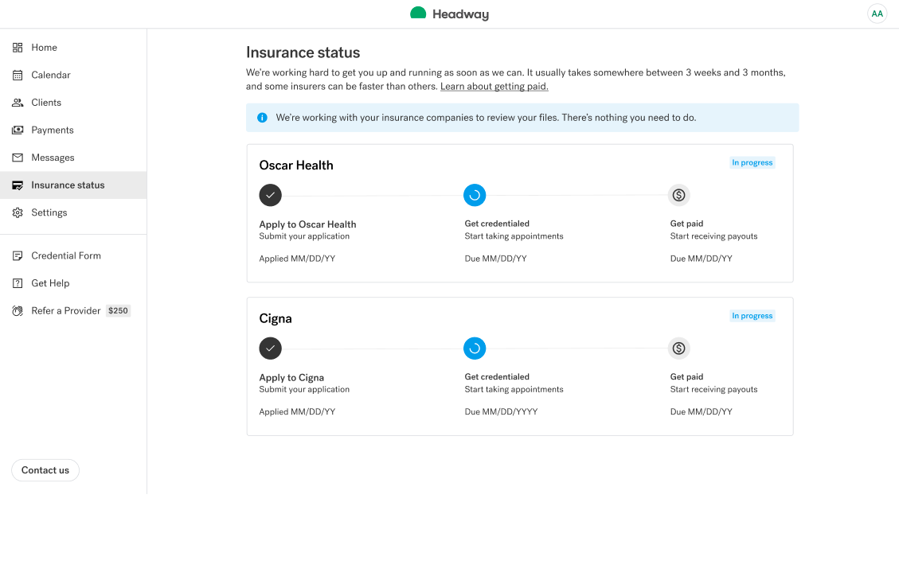The height and width of the screenshot is (588, 899).
Task: Open Refer a Provider in sidebar
Action: [73, 310]
